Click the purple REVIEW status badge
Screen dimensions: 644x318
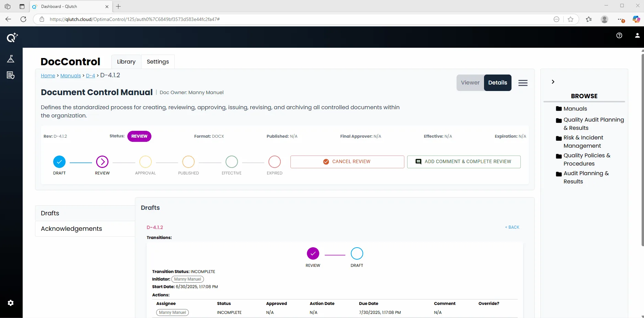click(x=139, y=136)
